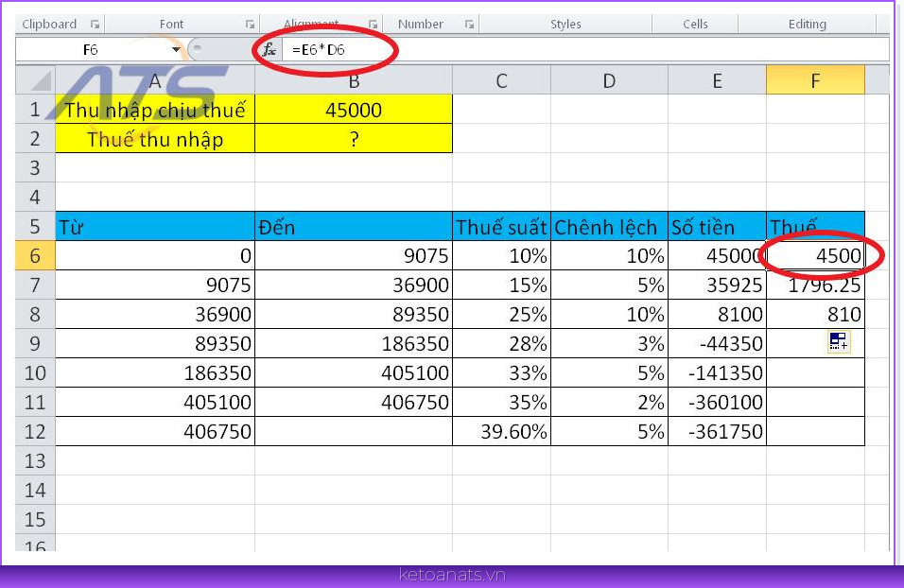This screenshot has width=904, height=588.
Task: Select column C header
Action: click(x=501, y=80)
